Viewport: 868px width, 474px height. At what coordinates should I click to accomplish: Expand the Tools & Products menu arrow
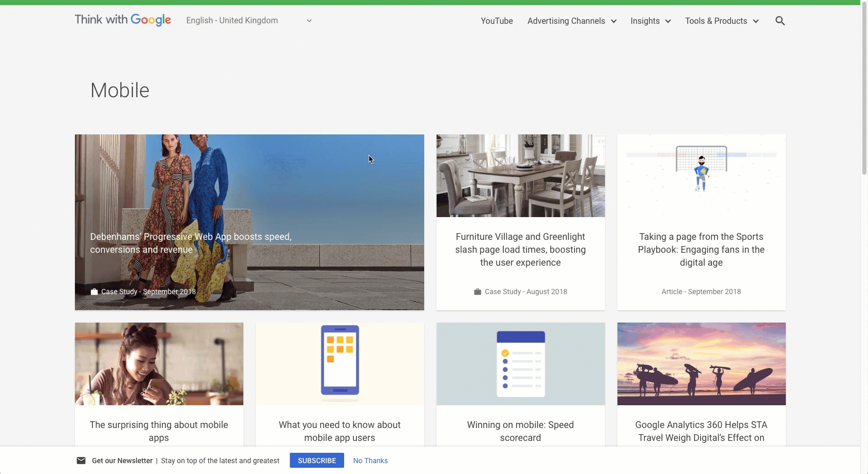756,21
